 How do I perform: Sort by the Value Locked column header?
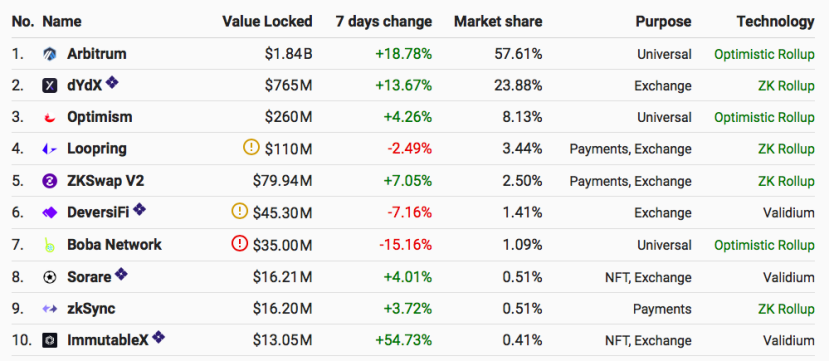(267, 21)
